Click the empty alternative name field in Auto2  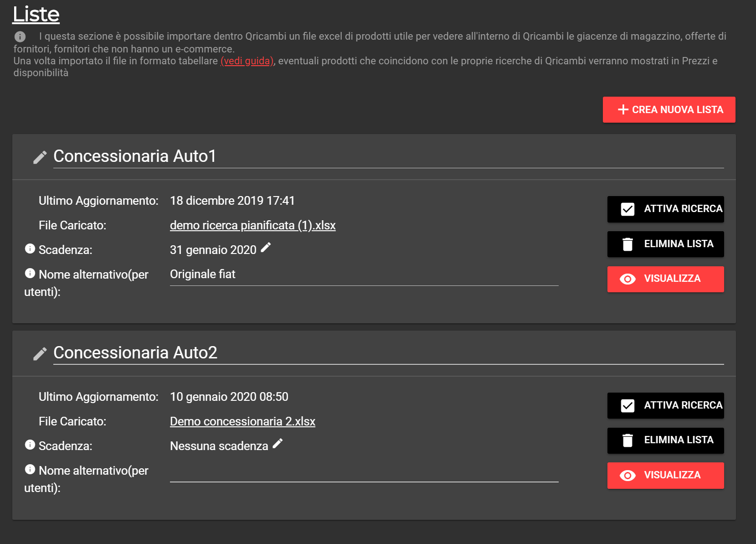pyautogui.click(x=364, y=471)
